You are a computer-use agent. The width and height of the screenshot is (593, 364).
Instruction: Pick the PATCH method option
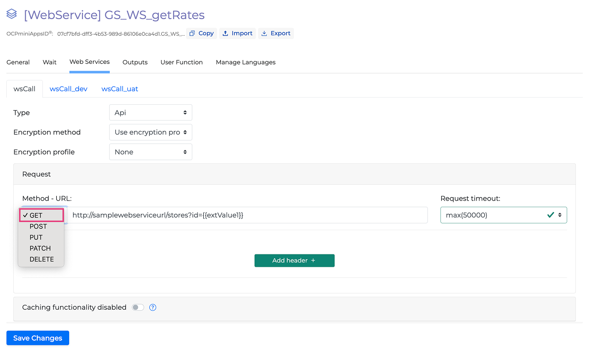tap(40, 248)
